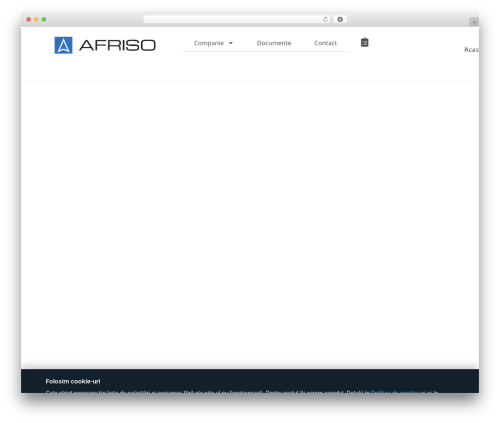Viewport: 500px width, 423px height.
Task: Click the yellow minimize window button
Action: click(36, 19)
